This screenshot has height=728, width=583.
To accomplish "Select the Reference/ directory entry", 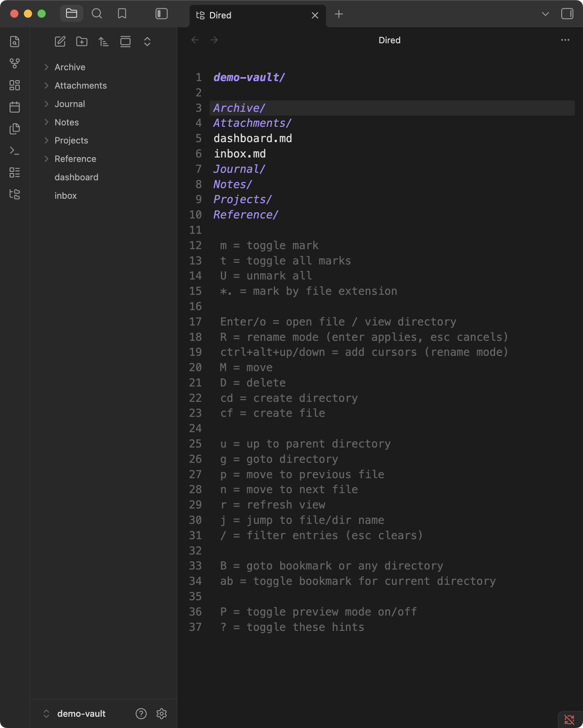I will 246,215.
